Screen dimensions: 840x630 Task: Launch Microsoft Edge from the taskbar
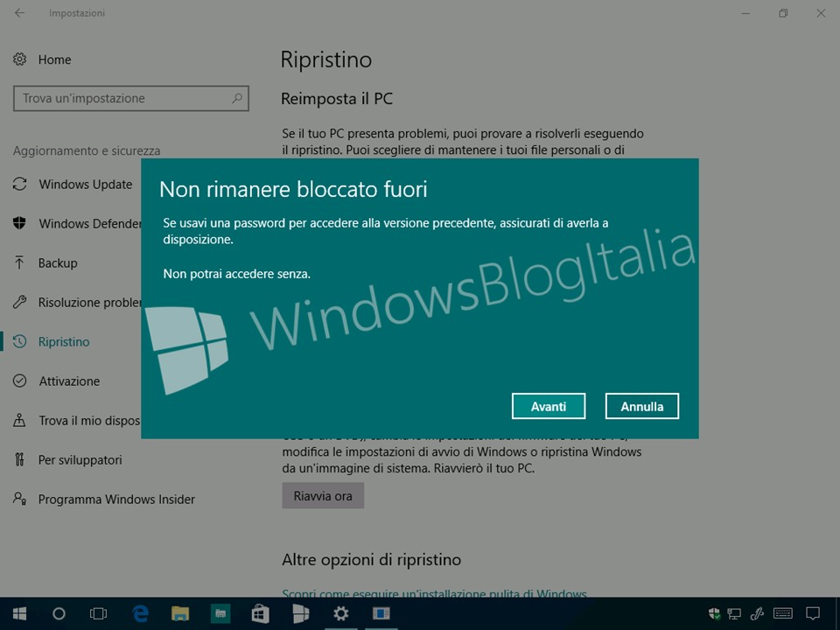click(140, 613)
